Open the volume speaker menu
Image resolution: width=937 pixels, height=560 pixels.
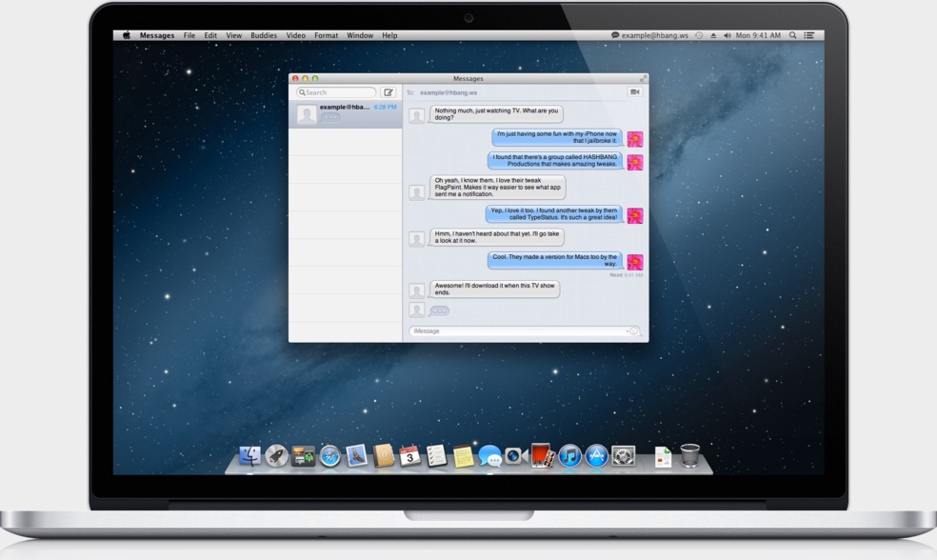728,35
